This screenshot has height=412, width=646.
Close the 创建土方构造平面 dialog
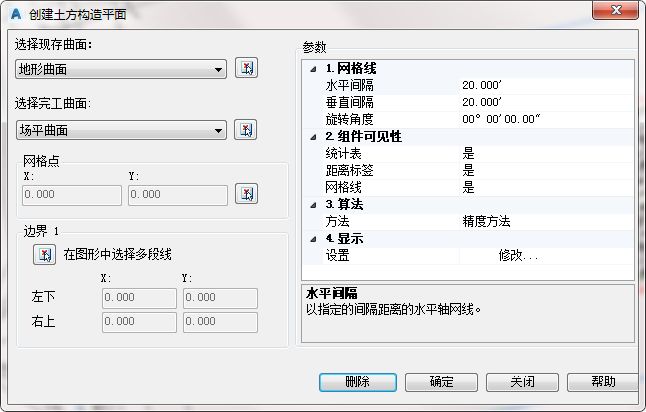pyautogui.click(x=616, y=10)
